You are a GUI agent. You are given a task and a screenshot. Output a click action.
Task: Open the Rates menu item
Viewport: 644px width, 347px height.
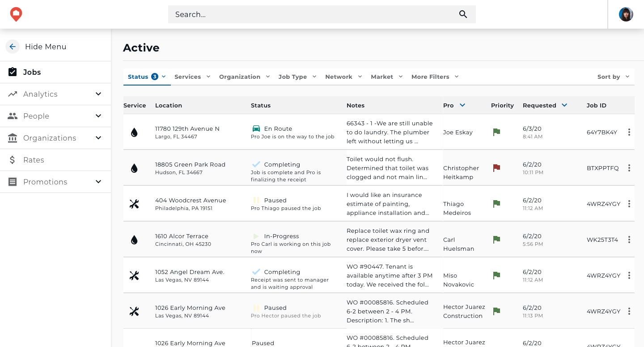(34, 160)
